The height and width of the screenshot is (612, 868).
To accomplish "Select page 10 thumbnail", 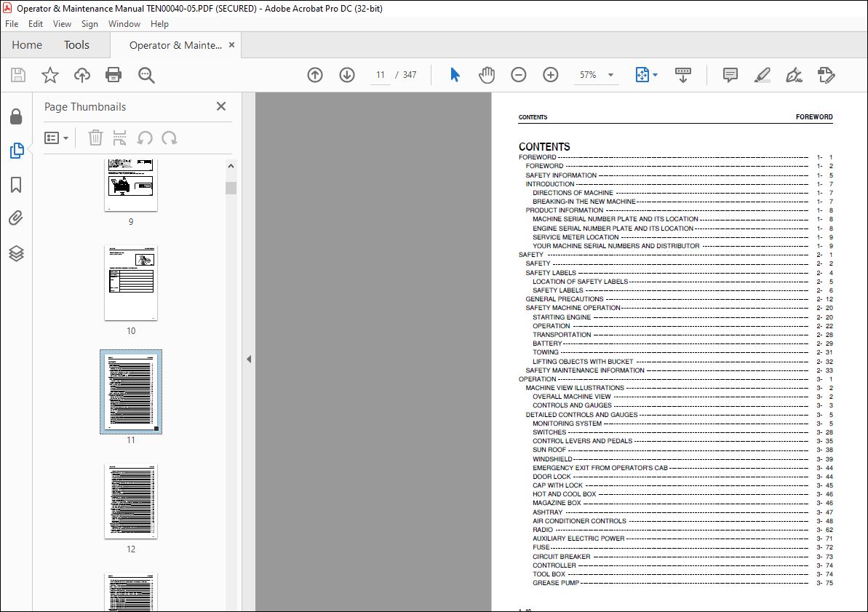I will [x=131, y=283].
